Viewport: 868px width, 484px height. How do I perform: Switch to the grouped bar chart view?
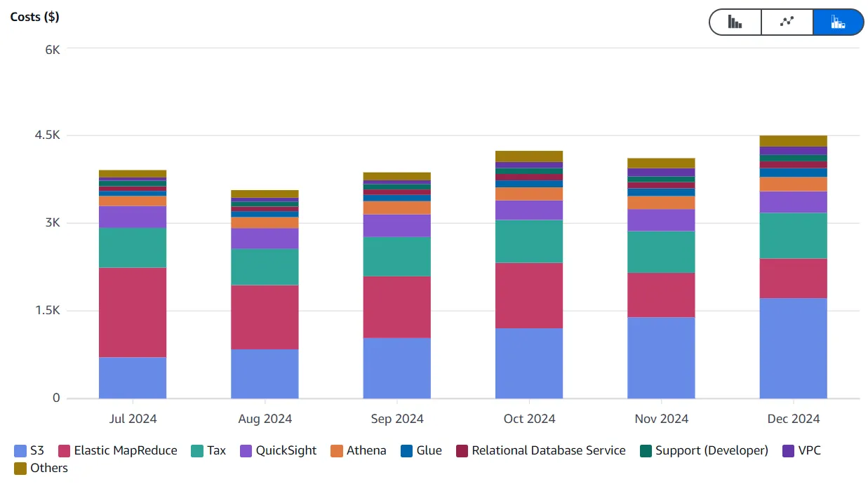(734, 22)
